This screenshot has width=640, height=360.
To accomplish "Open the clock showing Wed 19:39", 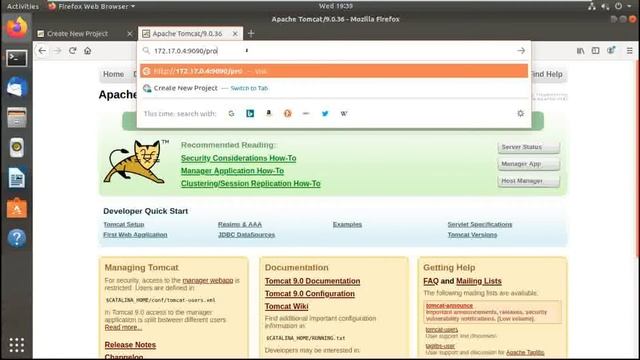I will (x=336, y=6).
